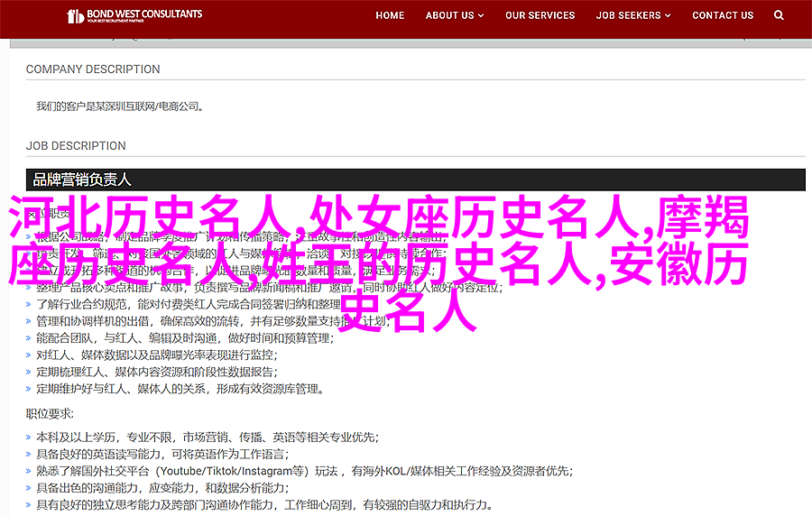Click bullet arrow beside 定期内容资源和媒体数据报告

30,373
